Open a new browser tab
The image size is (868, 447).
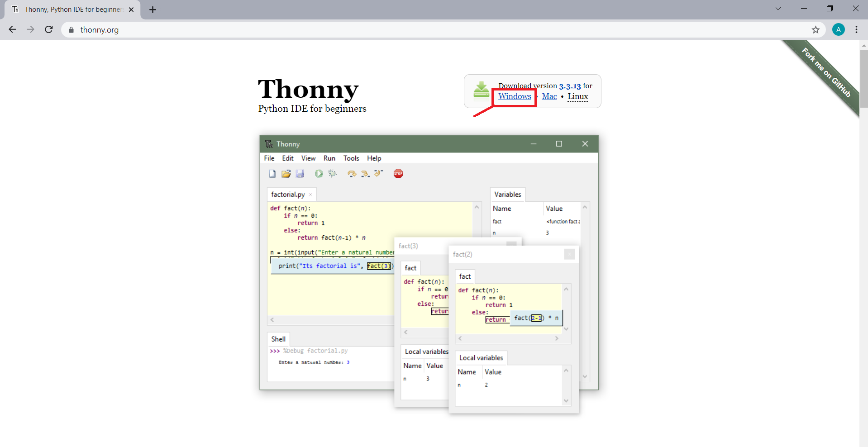153,10
